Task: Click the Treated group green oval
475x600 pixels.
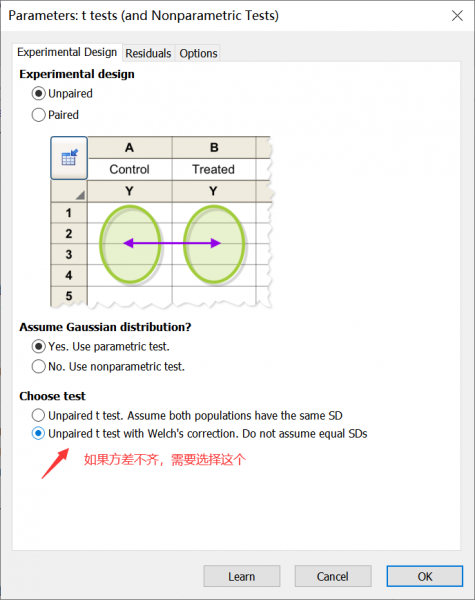Action: click(214, 244)
